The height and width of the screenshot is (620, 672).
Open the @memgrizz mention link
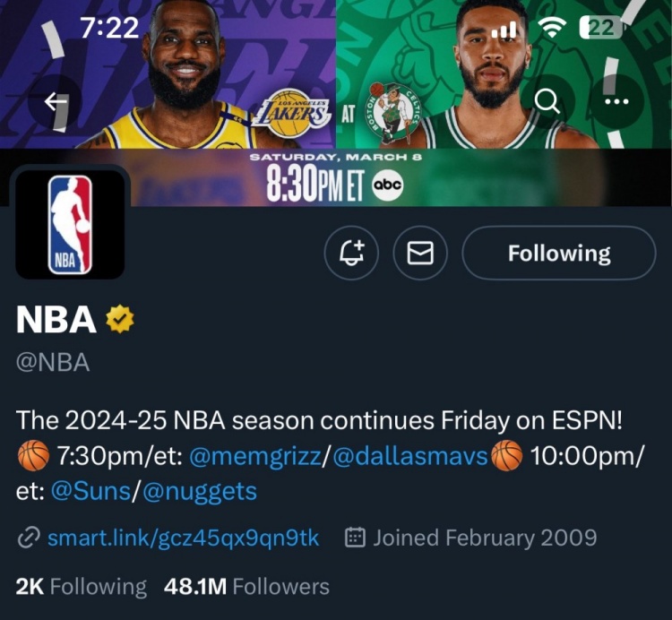coord(255,457)
